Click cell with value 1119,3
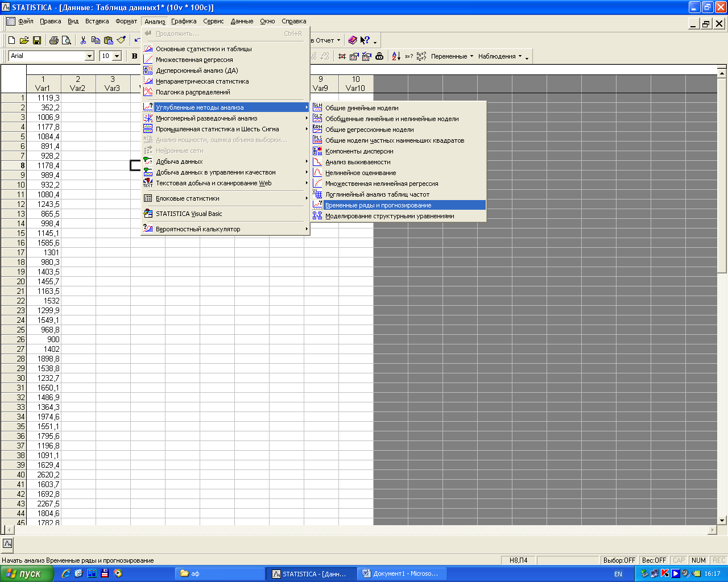 pyautogui.click(x=43, y=98)
